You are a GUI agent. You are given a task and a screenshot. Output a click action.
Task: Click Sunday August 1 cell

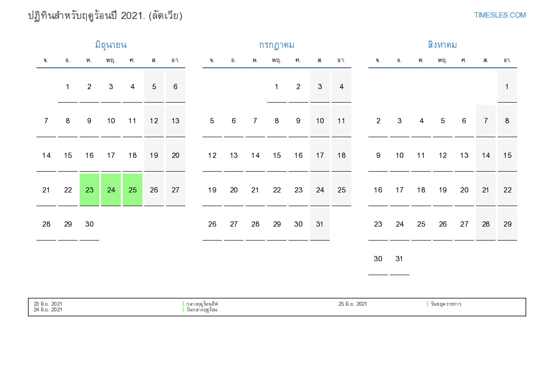pos(507,86)
